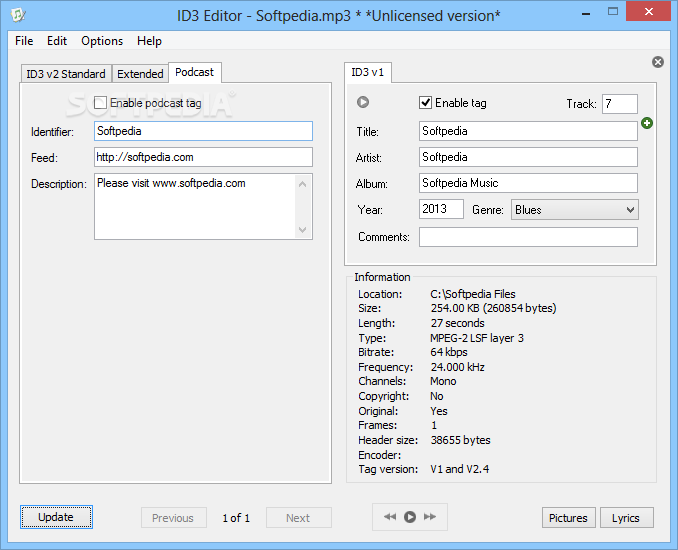Click the Update button

pos(56,517)
